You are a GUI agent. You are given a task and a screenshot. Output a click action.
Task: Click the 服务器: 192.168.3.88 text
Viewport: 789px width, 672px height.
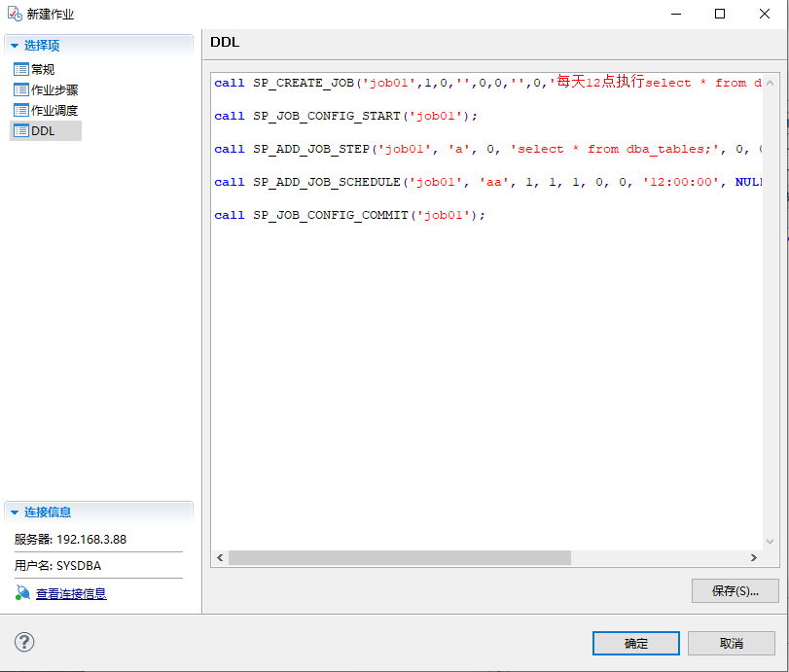point(70,539)
